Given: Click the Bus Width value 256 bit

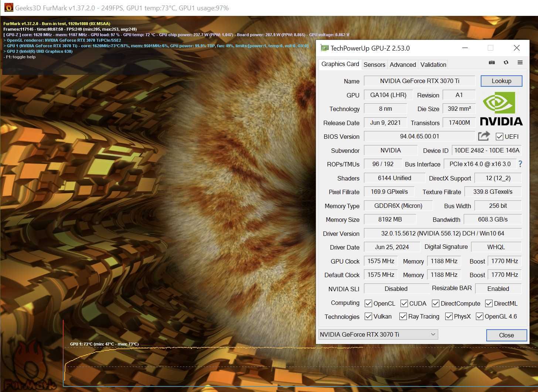Looking at the screenshot, I should point(498,206).
